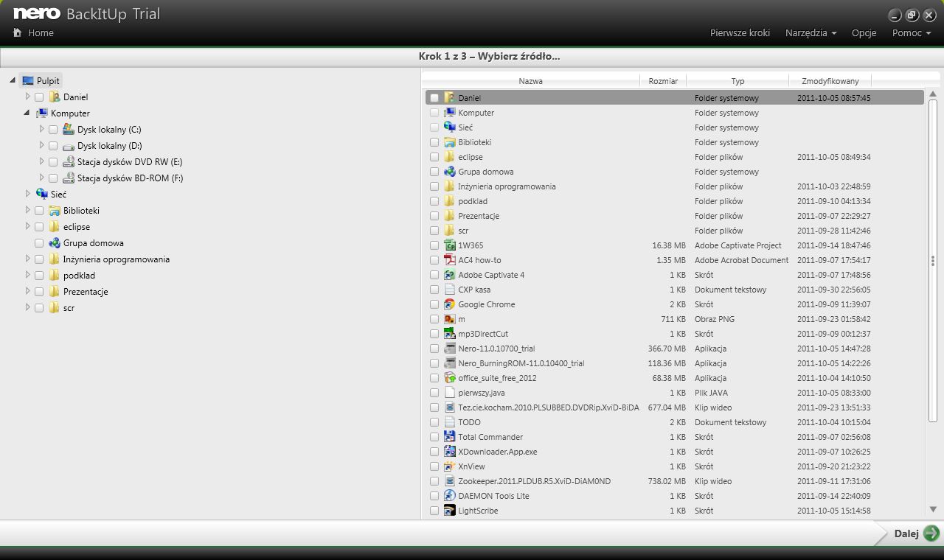Click the Grupa domowa icon in the tree
The image size is (944, 560).
click(x=55, y=243)
